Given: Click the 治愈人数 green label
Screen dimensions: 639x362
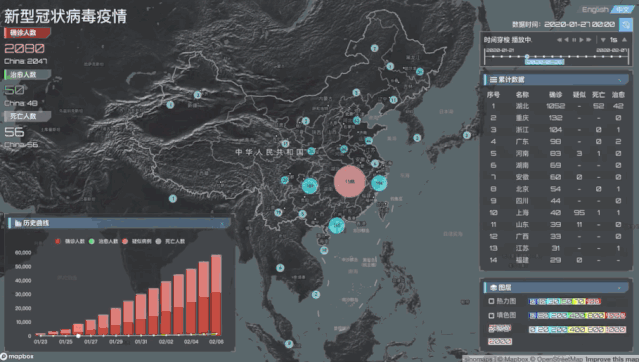Looking at the screenshot, I should coord(27,75).
